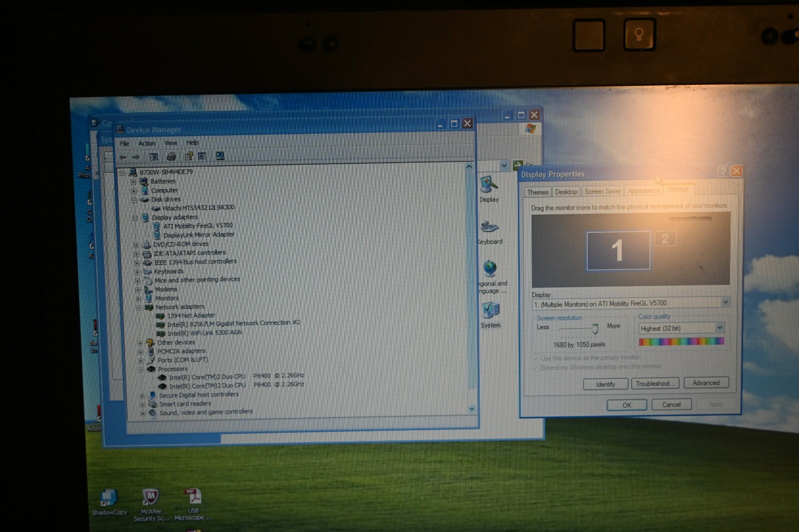Click Device Manager scrollbar down arrow

pos(471,408)
